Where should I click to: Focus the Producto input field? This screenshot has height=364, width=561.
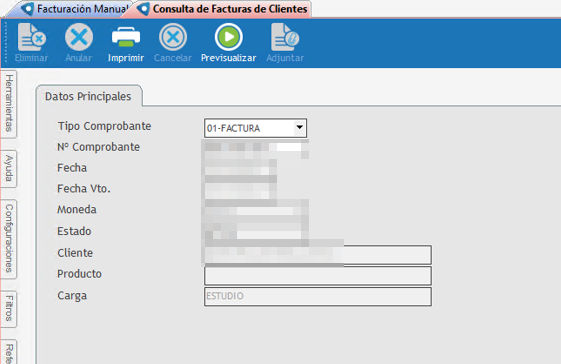point(318,276)
